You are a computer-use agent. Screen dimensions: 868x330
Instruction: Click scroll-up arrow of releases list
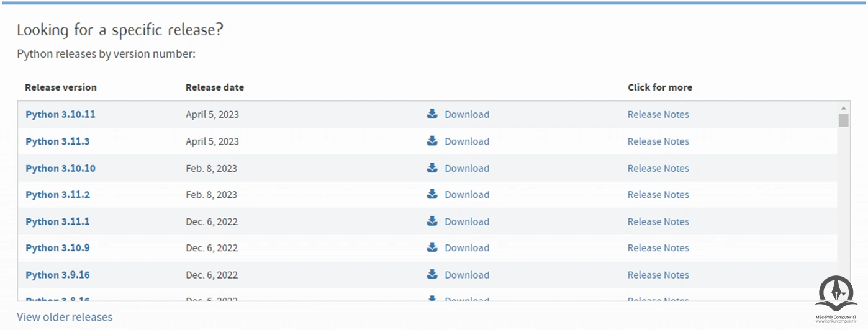(843, 108)
